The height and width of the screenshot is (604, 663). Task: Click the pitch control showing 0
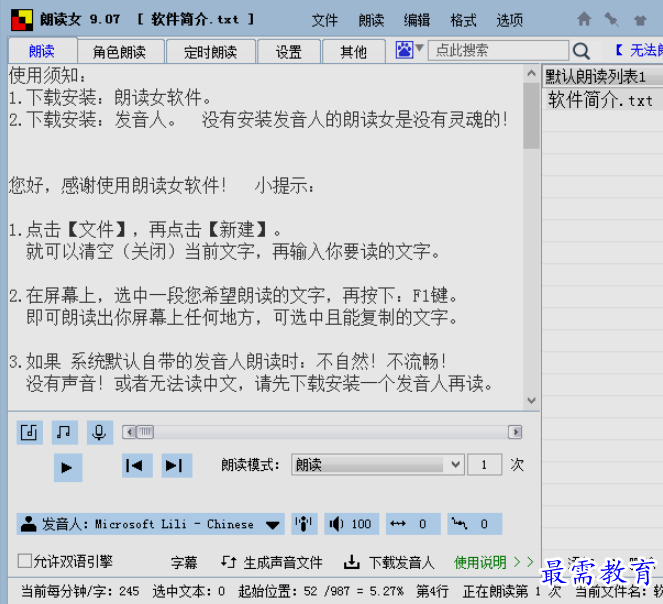[x=475, y=524]
